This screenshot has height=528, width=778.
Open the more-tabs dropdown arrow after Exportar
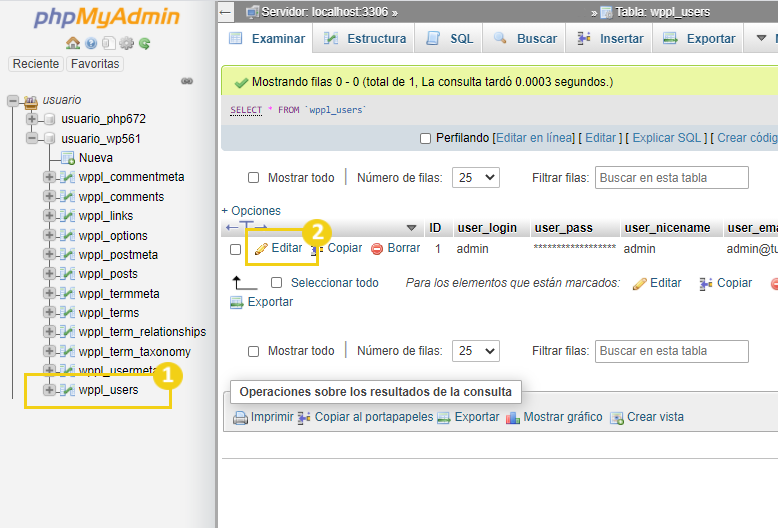(761, 38)
